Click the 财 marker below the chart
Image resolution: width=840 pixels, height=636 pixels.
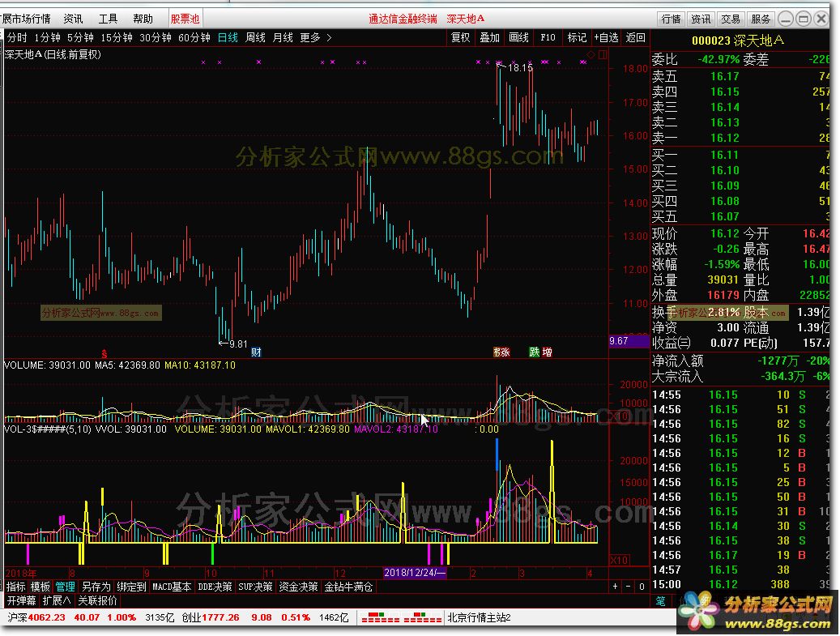[256, 352]
